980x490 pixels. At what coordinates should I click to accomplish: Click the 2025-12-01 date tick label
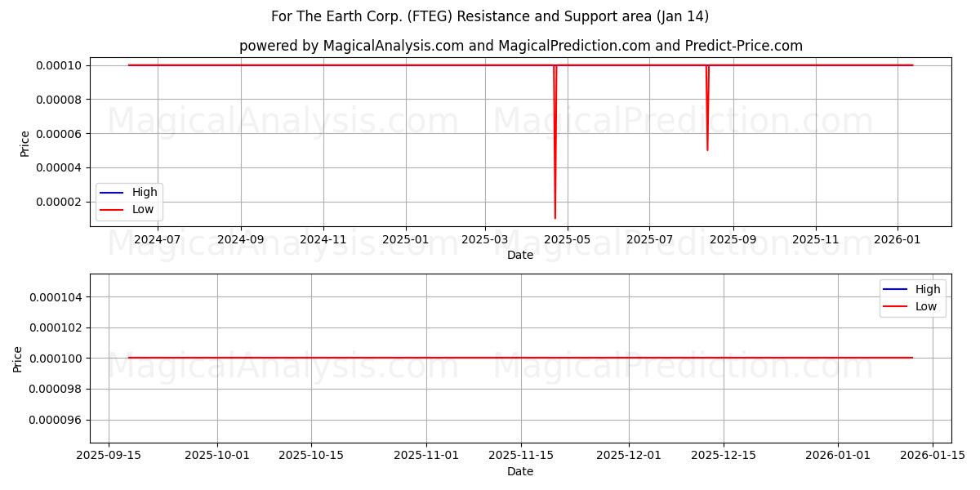[x=629, y=457]
